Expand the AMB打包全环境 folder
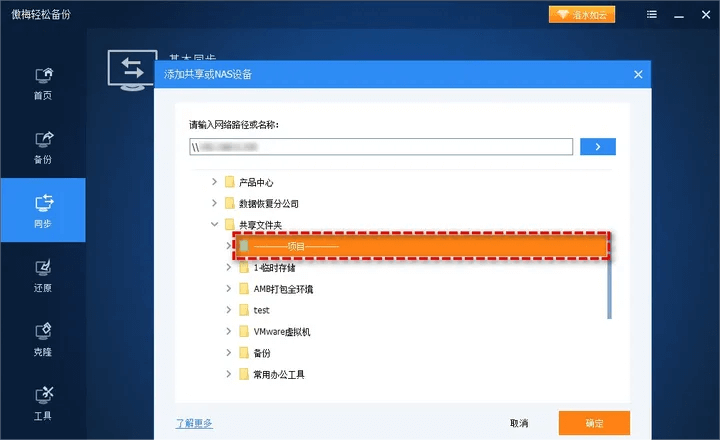Image resolution: width=720 pixels, height=440 pixels. (229, 289)
